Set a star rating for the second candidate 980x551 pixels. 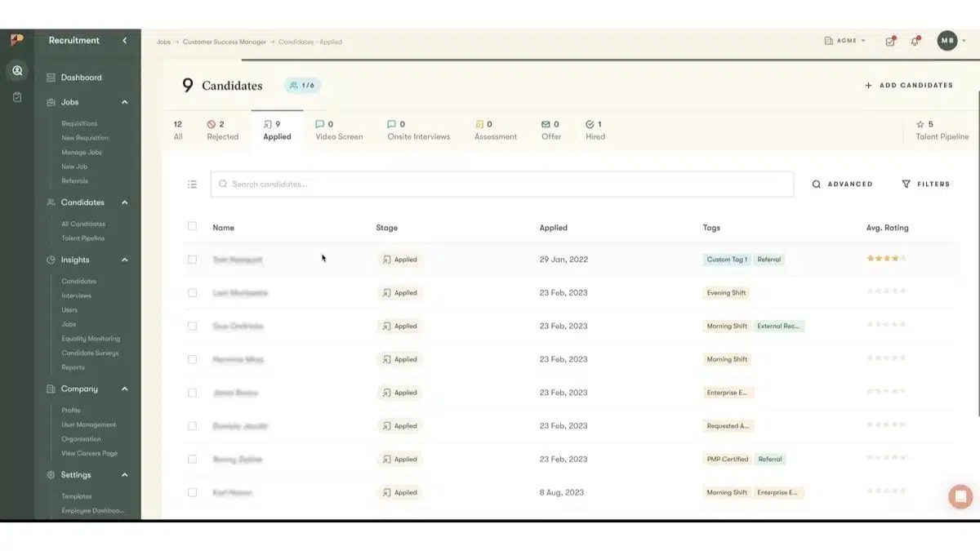[x=887, y=292]
